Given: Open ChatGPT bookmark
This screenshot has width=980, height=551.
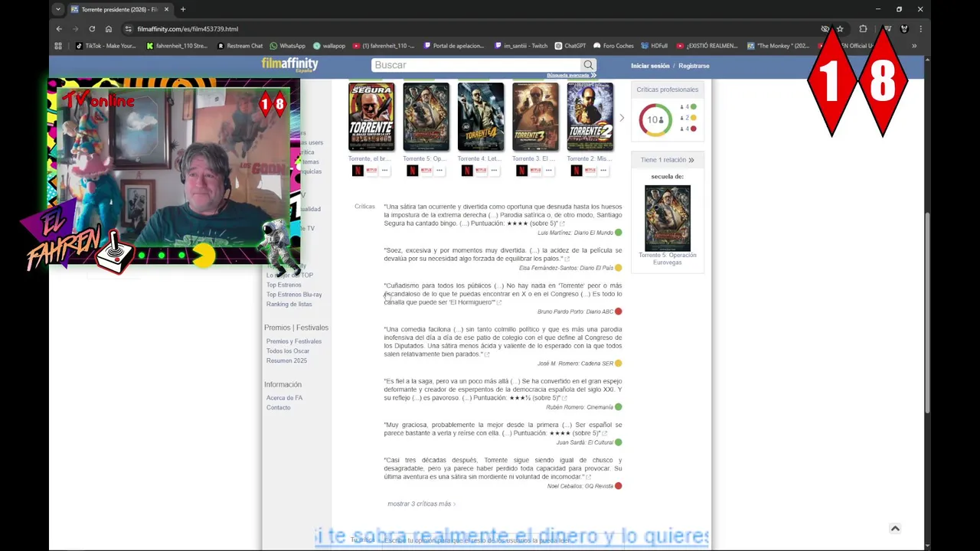Looking at the screenshot, I should coord(570,46).
